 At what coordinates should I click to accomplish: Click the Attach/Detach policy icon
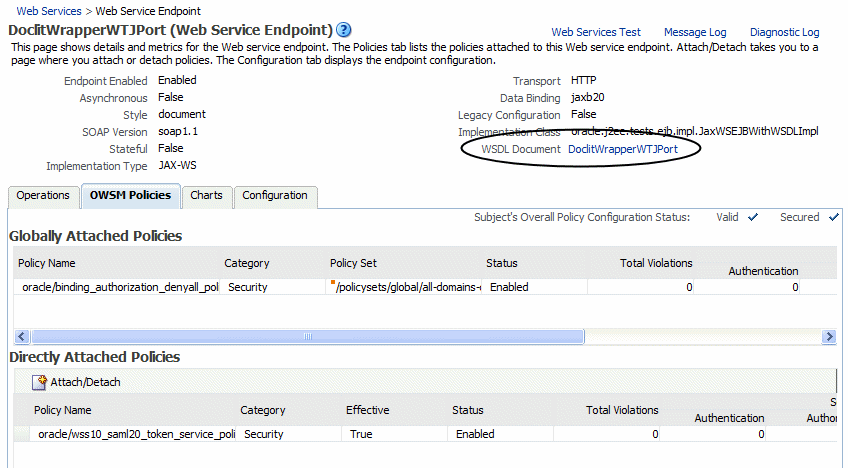39,382
